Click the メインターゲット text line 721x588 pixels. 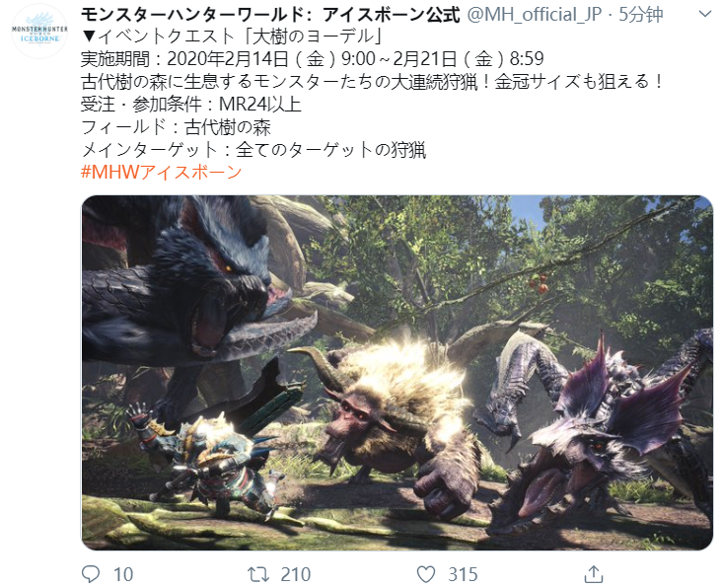point(253,150)
